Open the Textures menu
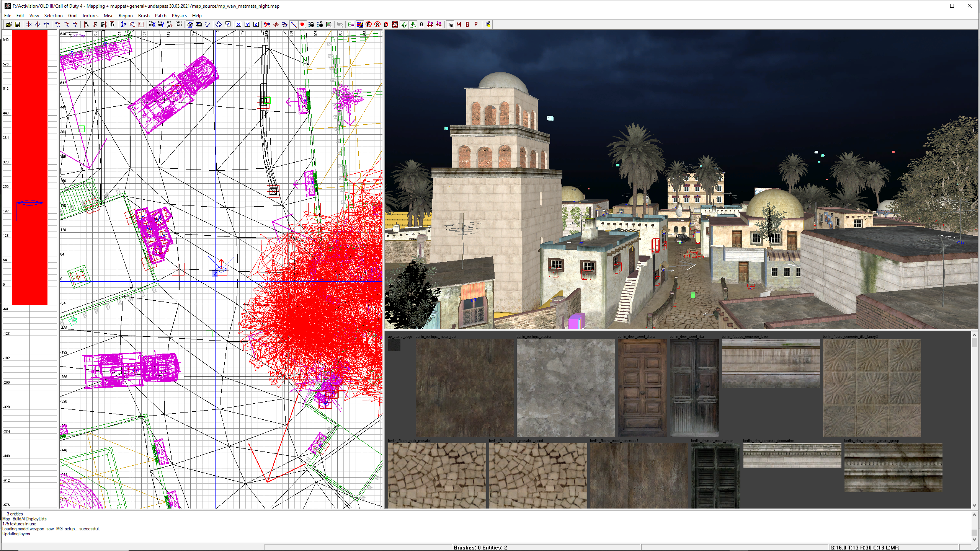 point(90,16)
